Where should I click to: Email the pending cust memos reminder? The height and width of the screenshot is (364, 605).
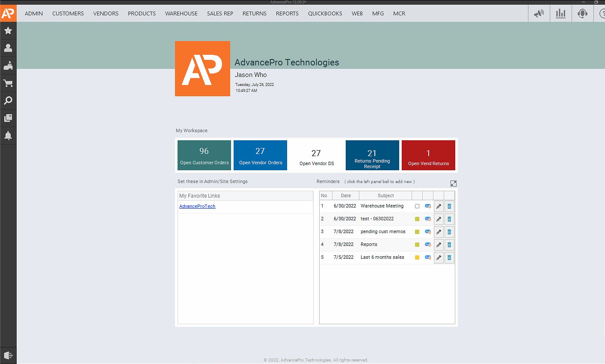(x=428, y=232)
